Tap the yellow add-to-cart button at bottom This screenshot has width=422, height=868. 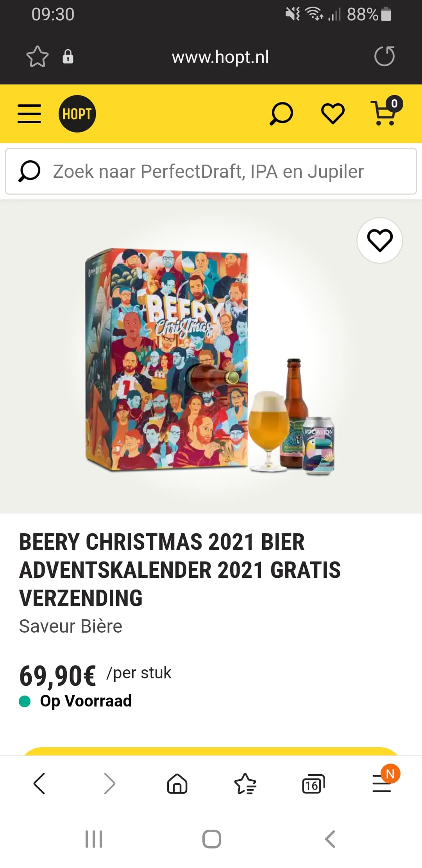(211, 751)
